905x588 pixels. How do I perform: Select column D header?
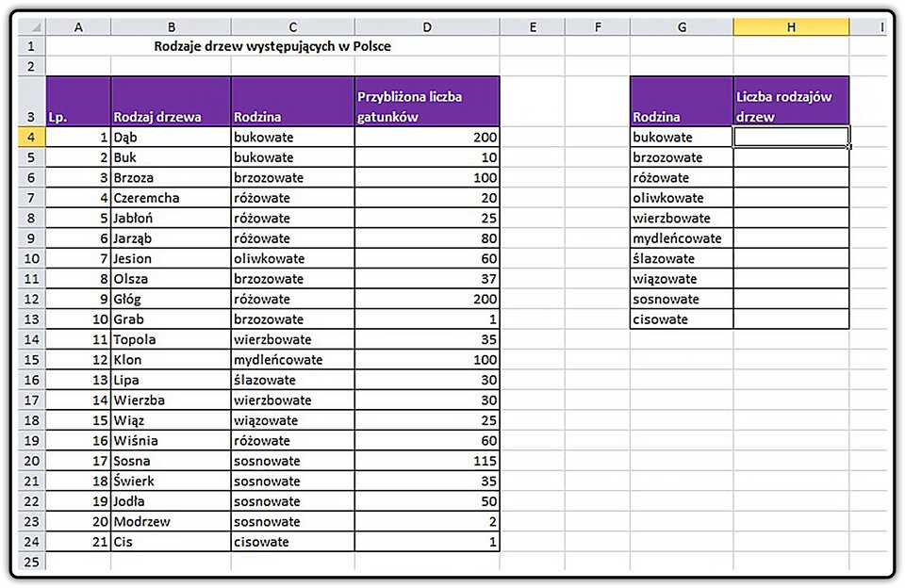[427, 26]
